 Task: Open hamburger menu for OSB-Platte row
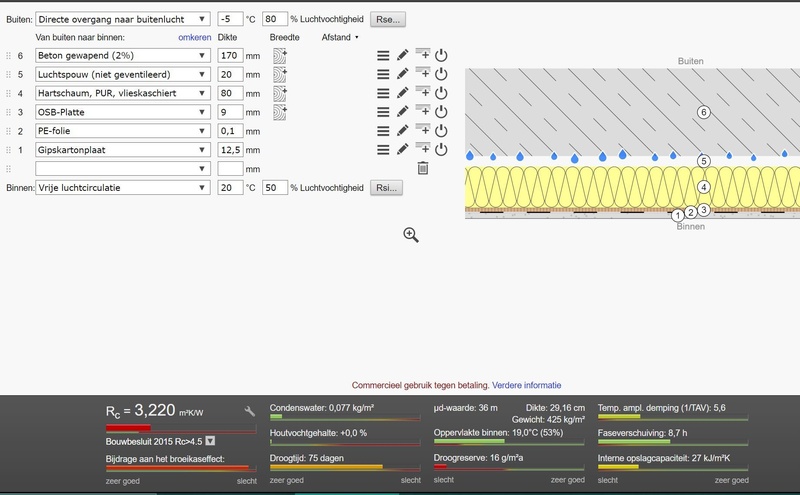(383, 112)
